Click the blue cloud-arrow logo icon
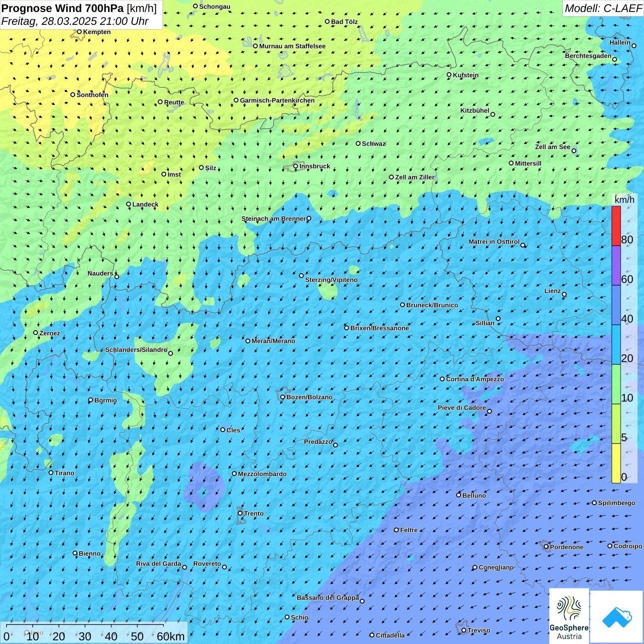Viewport: 644px width, 644px height. click(x=617, y=617)
